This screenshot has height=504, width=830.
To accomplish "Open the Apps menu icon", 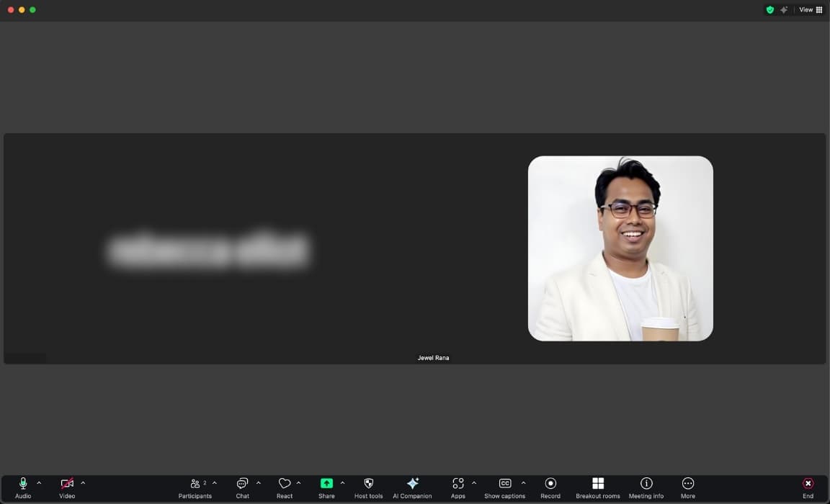I will tap(458, 487).
